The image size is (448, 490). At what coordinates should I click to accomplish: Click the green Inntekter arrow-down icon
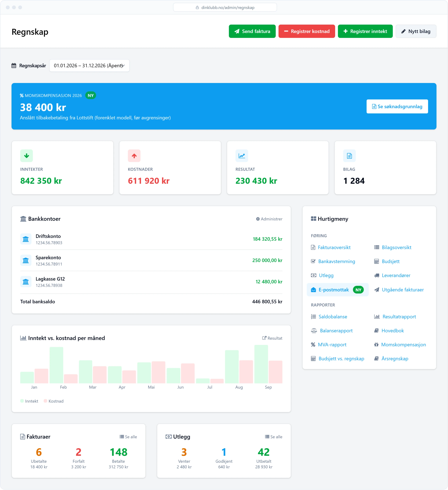point(26,156)
